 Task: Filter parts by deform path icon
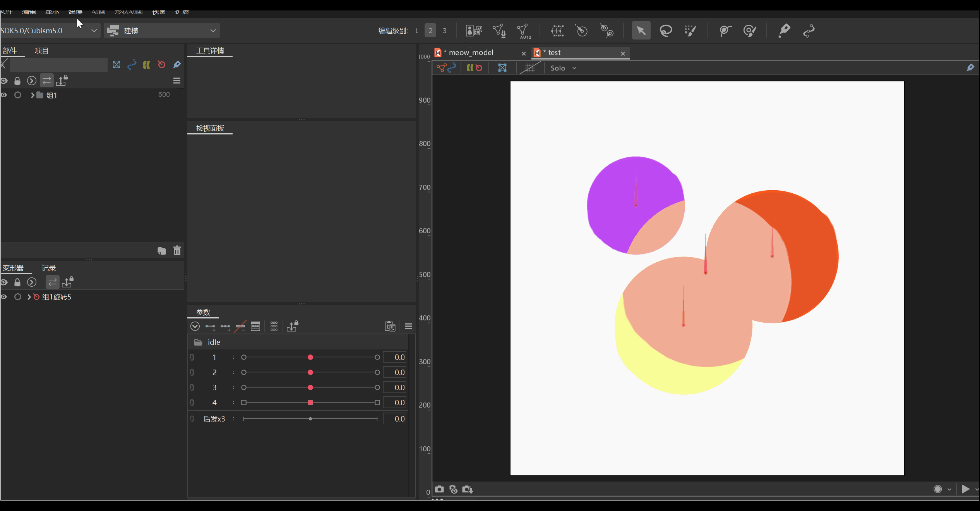coord(132,65)
